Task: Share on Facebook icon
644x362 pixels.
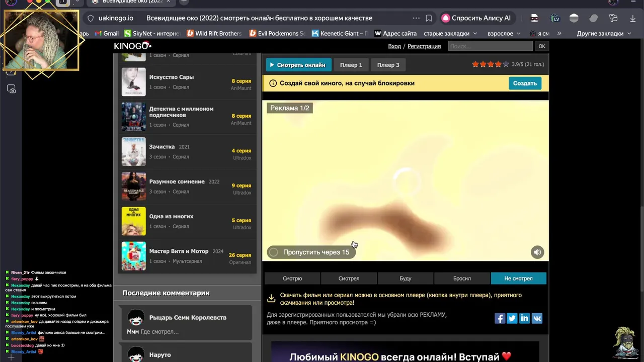Action: [x=500, y=318]
